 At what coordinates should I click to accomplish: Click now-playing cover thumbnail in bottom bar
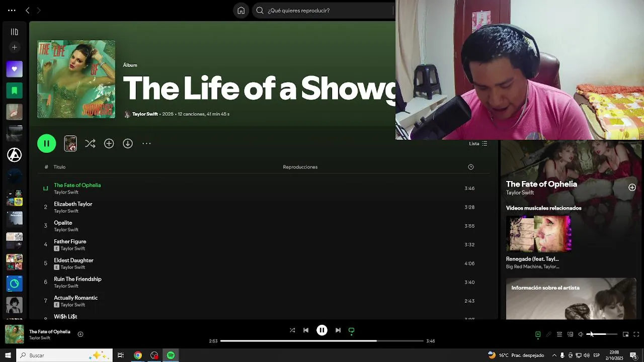14,334
